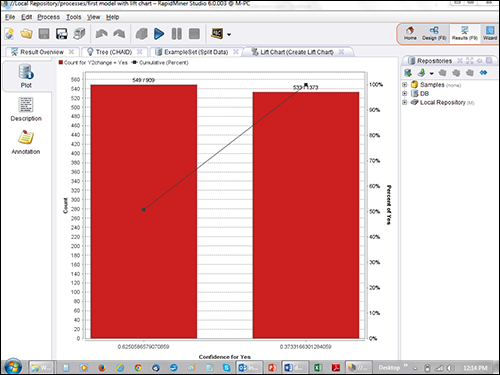Select the Local Repository item
The image size is (500, 375).
pyautogui.click(x=443, y=102)
